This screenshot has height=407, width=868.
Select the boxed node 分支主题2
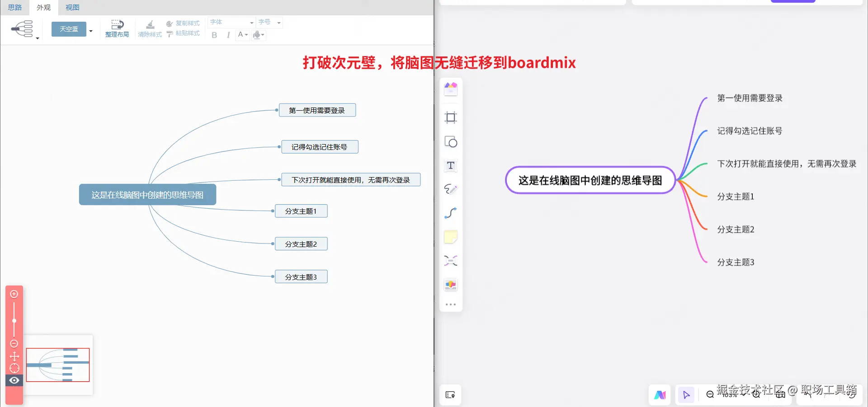(301, 244)
